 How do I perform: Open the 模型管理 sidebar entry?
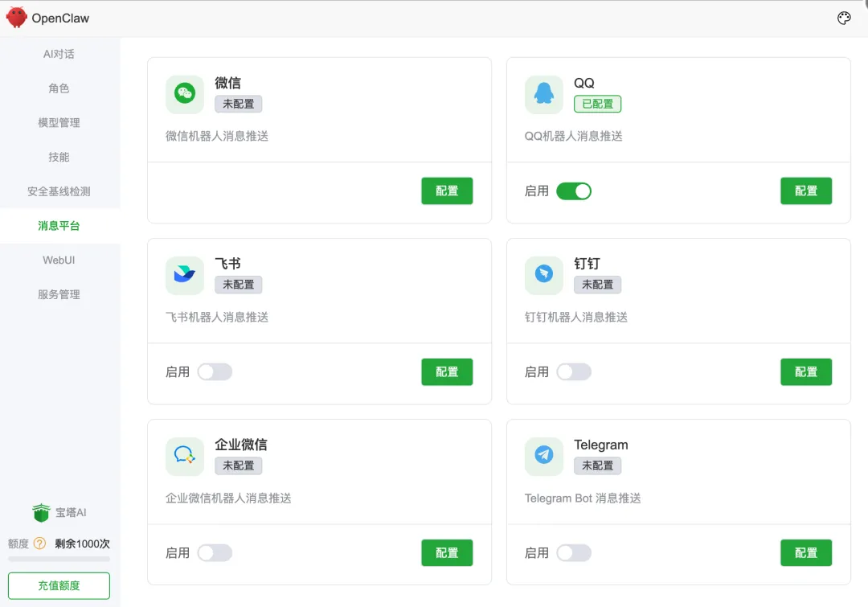59,122
